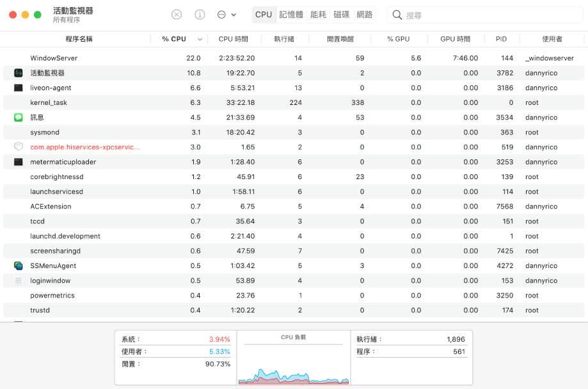Open the process info (i) icon
Image resolution: width=588 pixels, height=389 pixels.
(x=200, y=15)
